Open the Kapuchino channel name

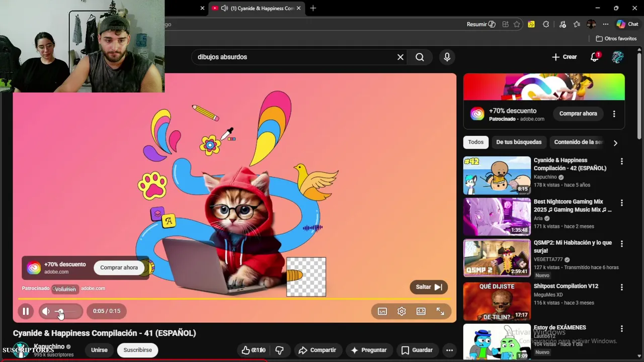49,346
